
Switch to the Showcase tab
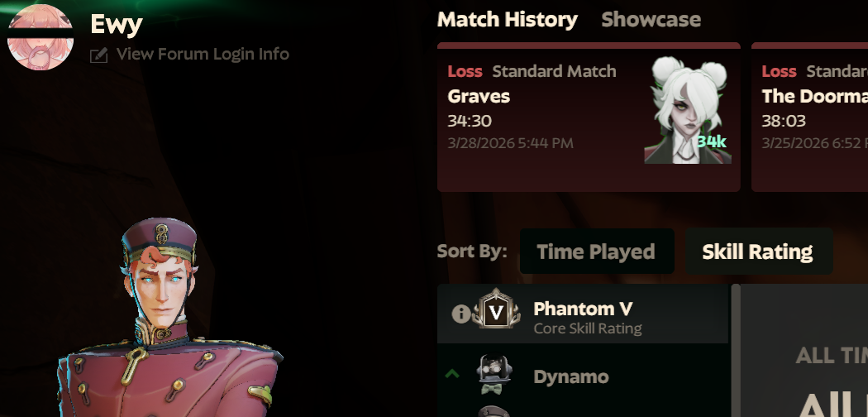tap(651, 19)
